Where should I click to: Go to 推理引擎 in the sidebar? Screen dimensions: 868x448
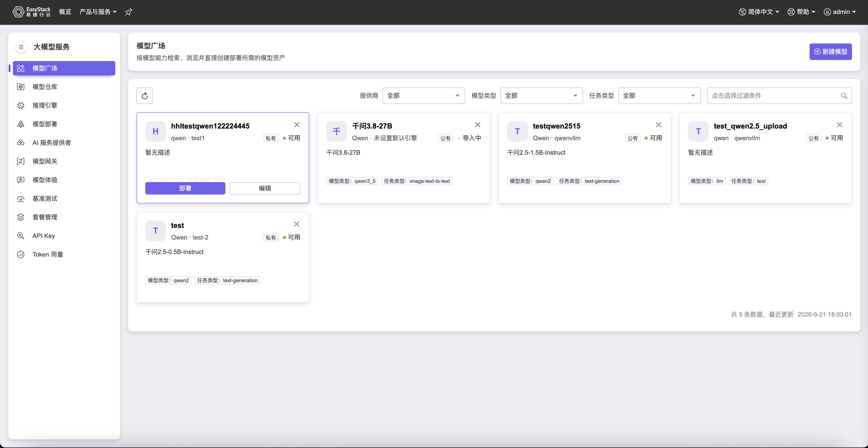click(64, 105)
